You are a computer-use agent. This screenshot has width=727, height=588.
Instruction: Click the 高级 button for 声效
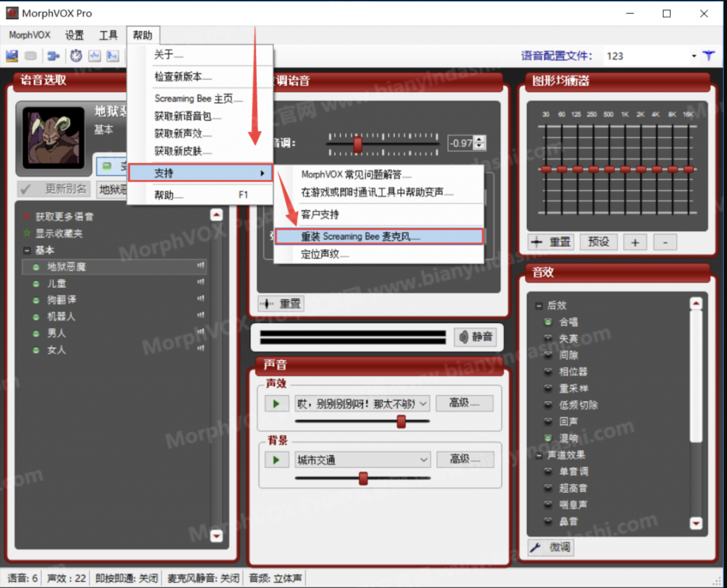click(464, 403)
